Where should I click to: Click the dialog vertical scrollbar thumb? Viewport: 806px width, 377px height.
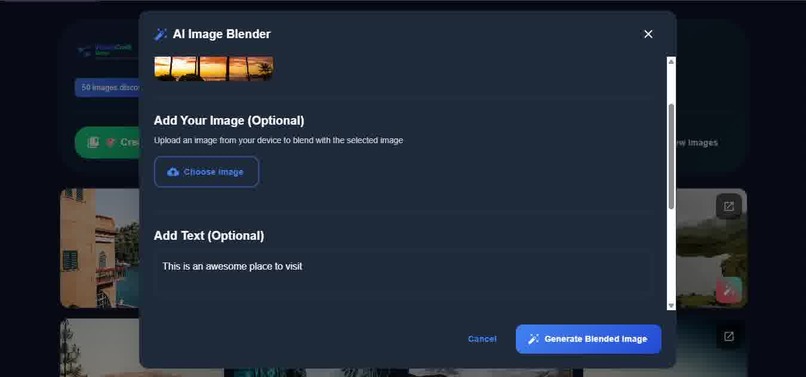click(x=671, y=156)
